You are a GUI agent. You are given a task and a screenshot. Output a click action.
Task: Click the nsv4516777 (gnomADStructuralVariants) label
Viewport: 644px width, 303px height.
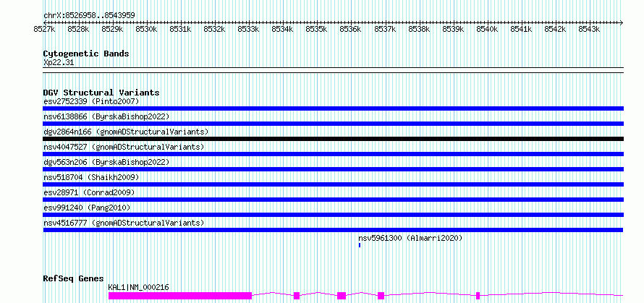click(124, 223)
